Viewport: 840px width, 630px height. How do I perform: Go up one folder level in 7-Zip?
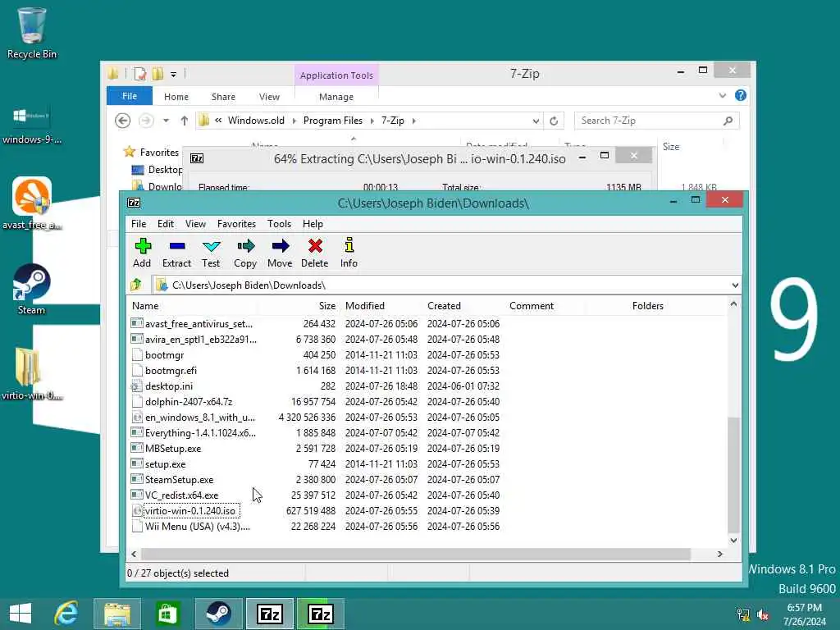pos(136,285)
